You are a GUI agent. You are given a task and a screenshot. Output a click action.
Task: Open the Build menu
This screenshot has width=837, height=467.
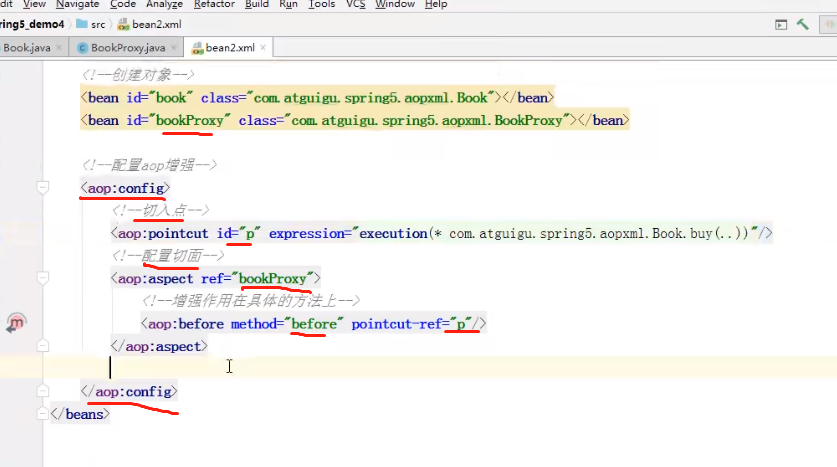[257, 4]
